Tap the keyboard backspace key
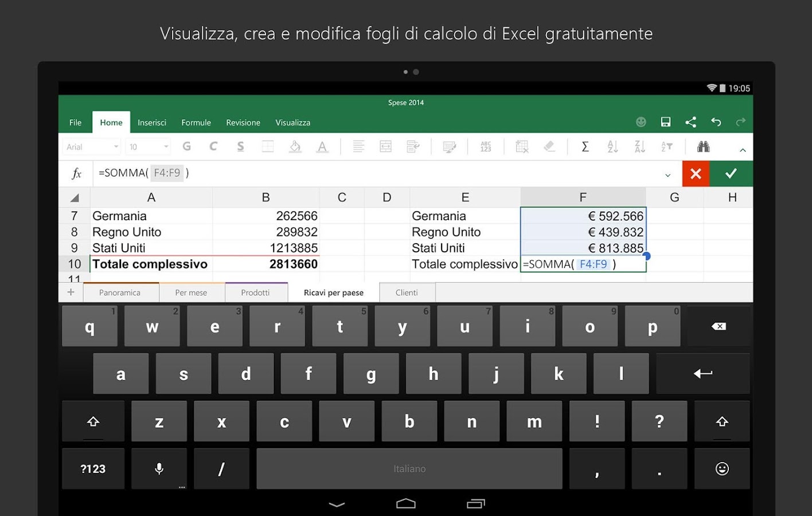The image size is (812, 516). pyautogui.click(x=719, y=326)
